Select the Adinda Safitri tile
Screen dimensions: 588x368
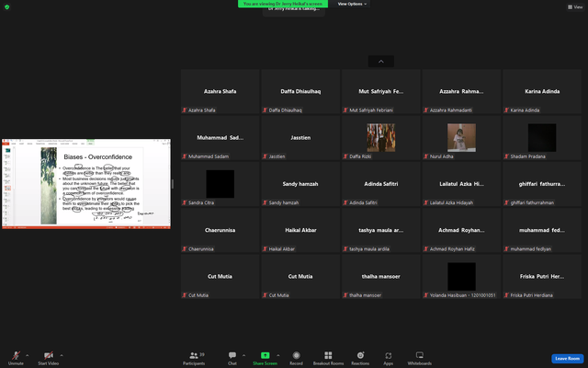click(x=381, y=184)
